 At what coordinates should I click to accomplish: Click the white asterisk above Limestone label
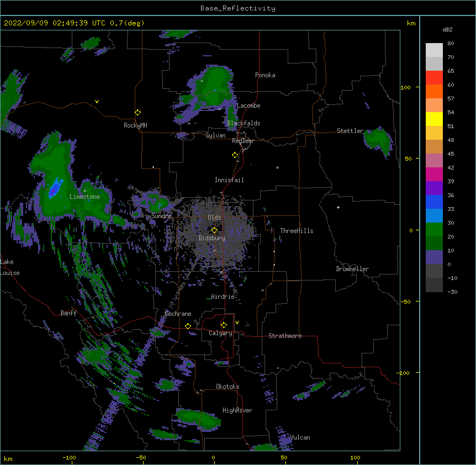pos(84,191)
